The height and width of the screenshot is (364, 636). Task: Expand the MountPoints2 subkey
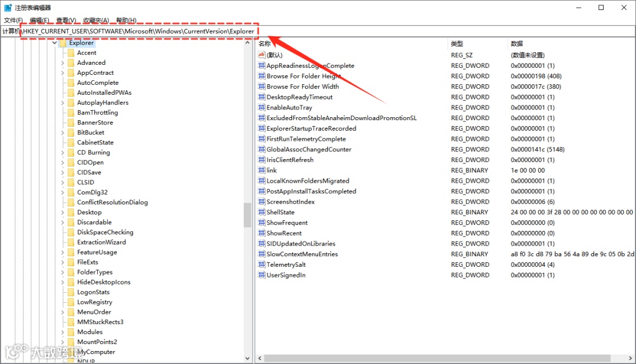(x=62, y=342)
